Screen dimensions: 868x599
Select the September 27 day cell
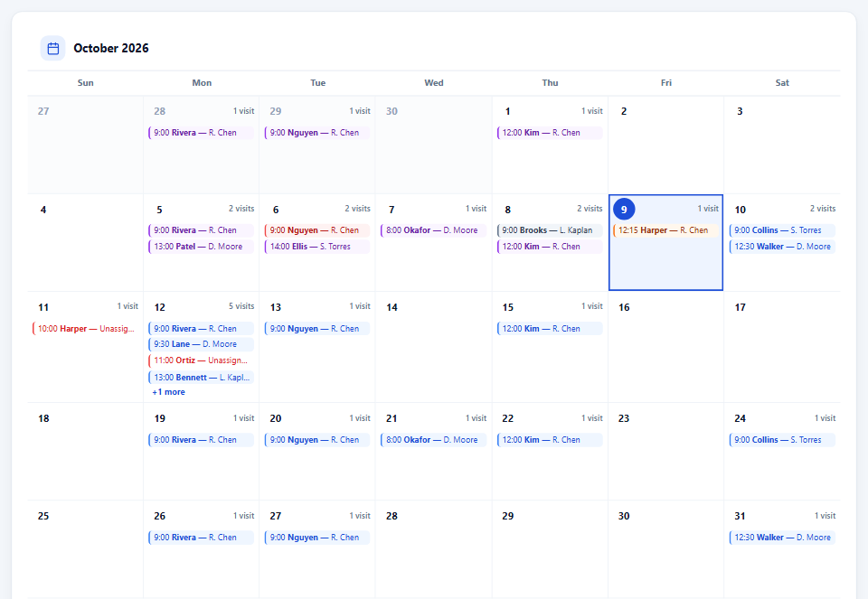[x=85, y=145]
